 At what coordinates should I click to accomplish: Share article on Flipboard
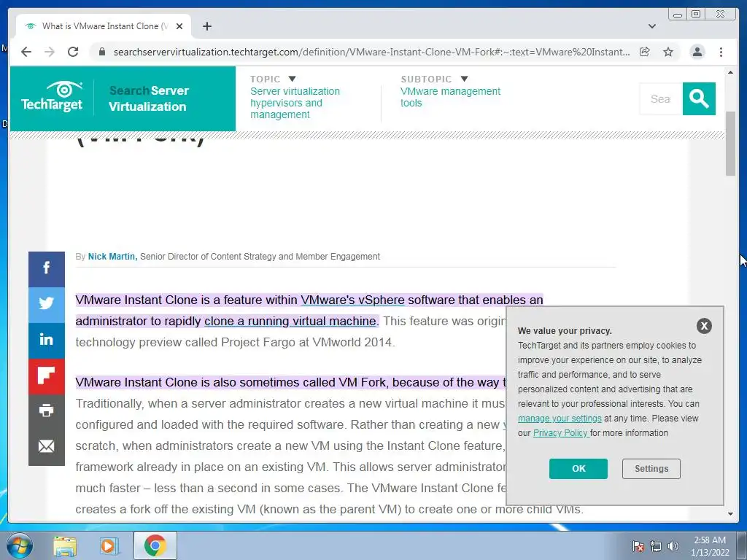pos(46,376)
